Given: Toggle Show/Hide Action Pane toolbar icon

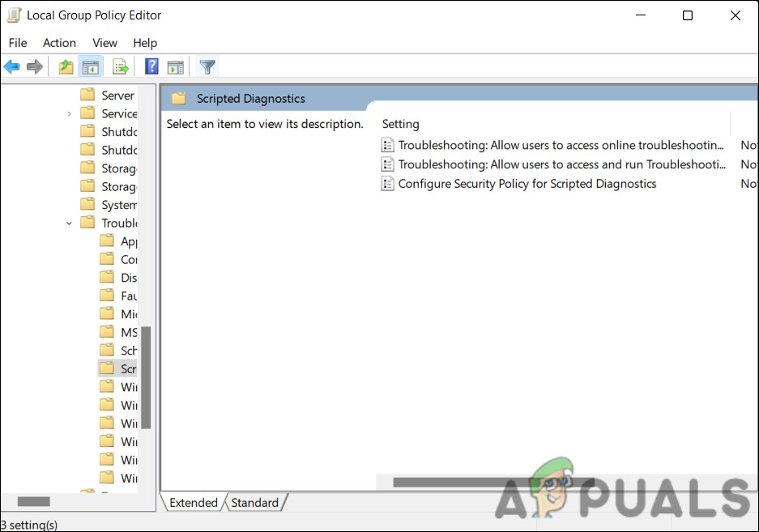Looking at the screenshot, I should [175, 67].
